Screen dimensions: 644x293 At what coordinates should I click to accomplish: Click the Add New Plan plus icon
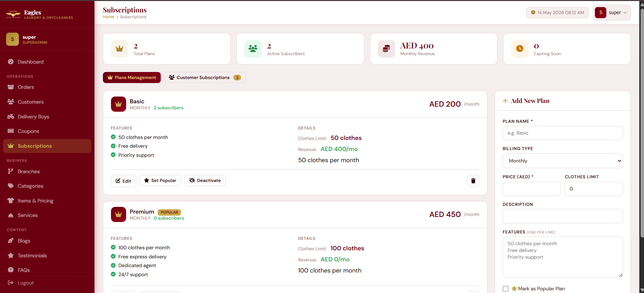[x=505, y=101]
